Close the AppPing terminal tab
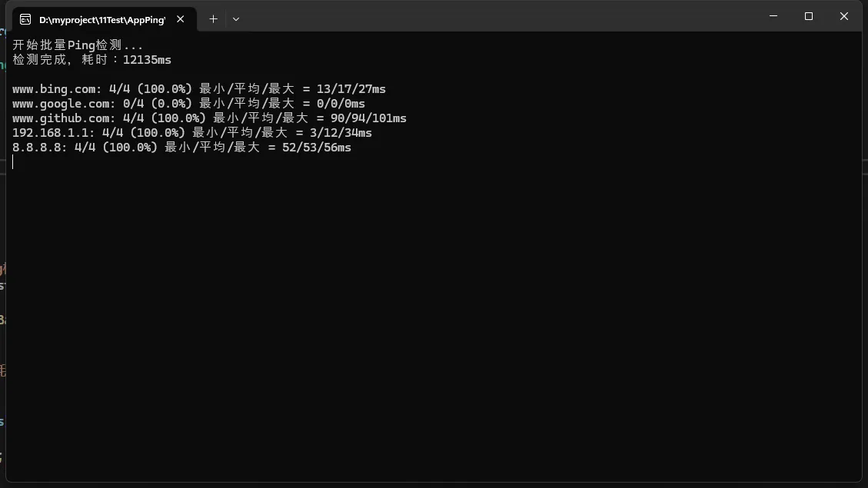The height and width of the screenshot is (488, 868). coord(181,19)
